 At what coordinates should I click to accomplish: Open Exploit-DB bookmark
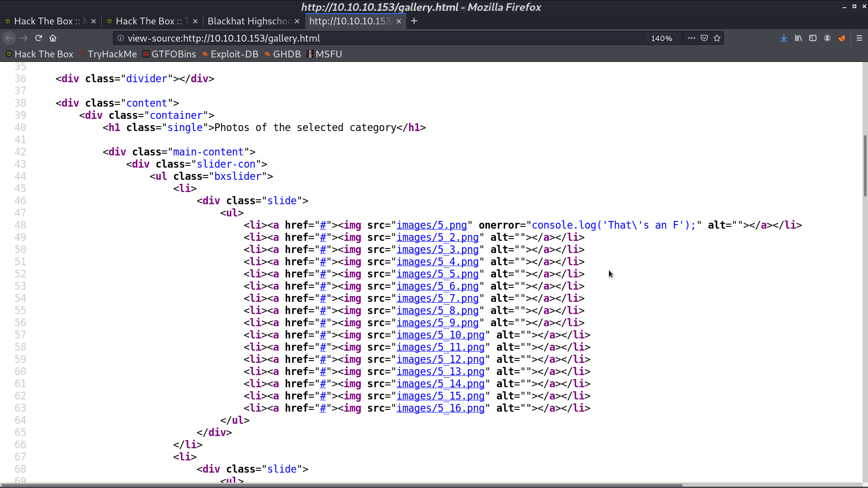click(x=230, y=54)
